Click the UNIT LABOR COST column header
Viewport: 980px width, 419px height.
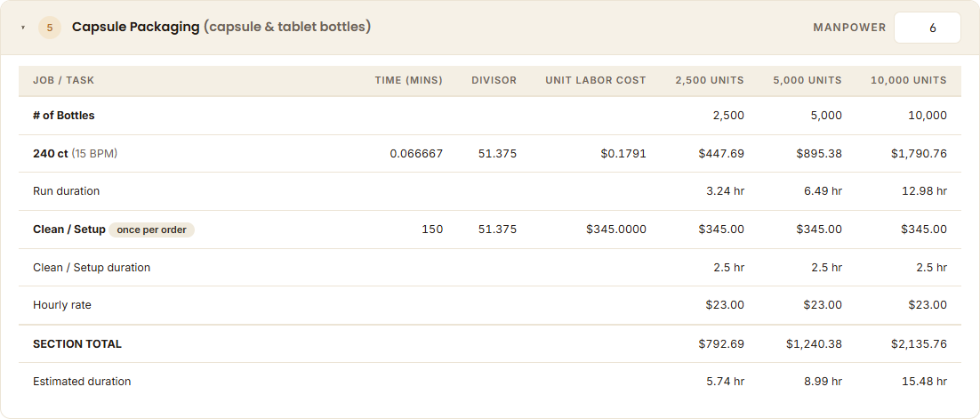point(596,80)
